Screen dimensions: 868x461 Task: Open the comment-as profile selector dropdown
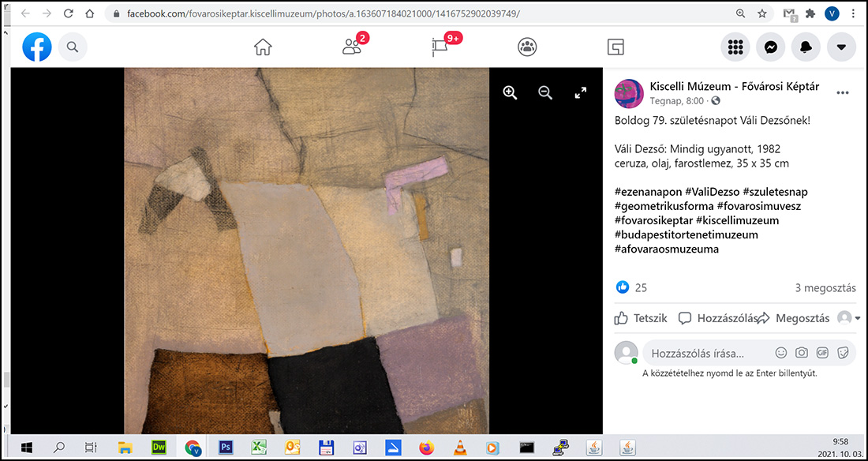pyautogui.click(x=848, y=318)
